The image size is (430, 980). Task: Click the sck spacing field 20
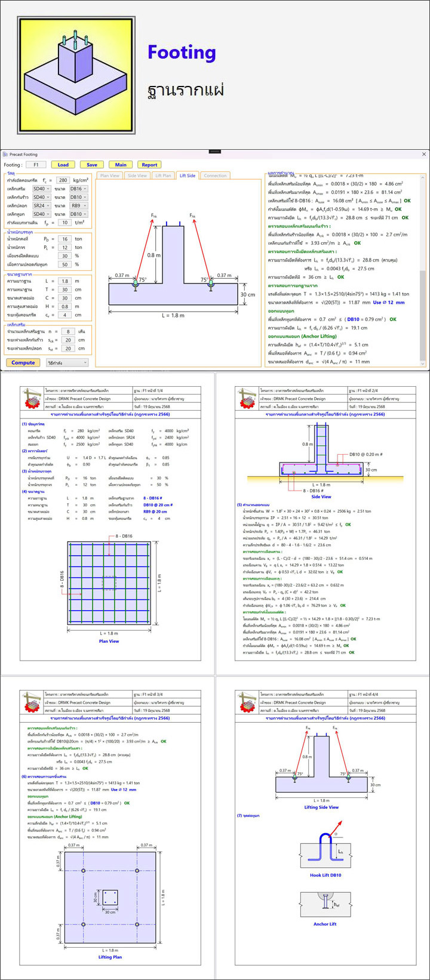[67, 339]
